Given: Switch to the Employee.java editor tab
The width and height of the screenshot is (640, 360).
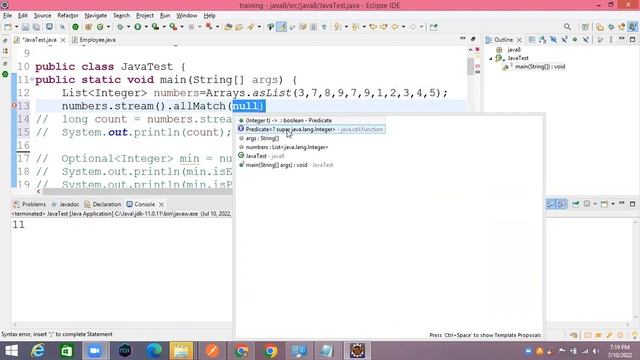Looking at the screenshot, I should (94, 40).
